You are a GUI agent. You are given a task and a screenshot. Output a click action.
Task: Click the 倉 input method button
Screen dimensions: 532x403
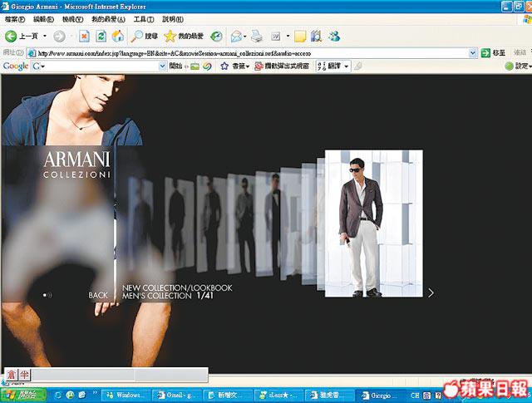(x=12, y=375)
